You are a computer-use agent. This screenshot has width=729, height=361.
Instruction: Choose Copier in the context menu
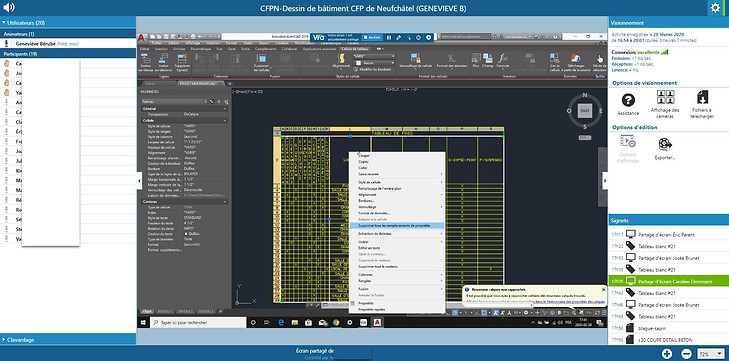(x=364, y=161)
